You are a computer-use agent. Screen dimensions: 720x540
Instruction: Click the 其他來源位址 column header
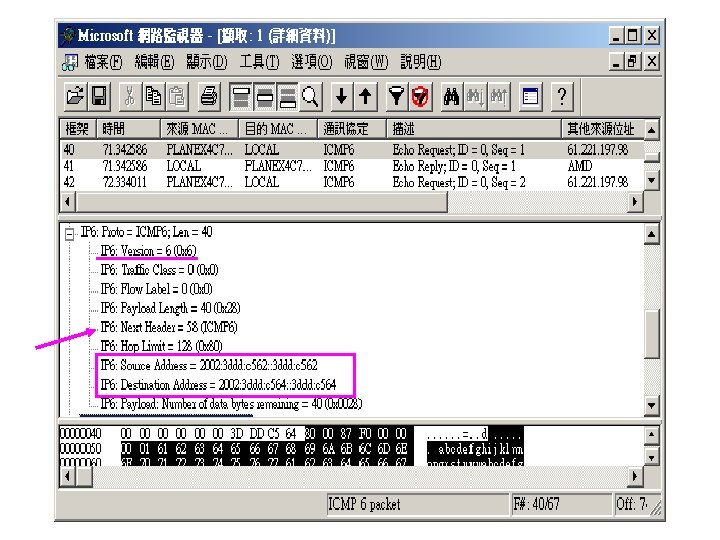point(603,129)
